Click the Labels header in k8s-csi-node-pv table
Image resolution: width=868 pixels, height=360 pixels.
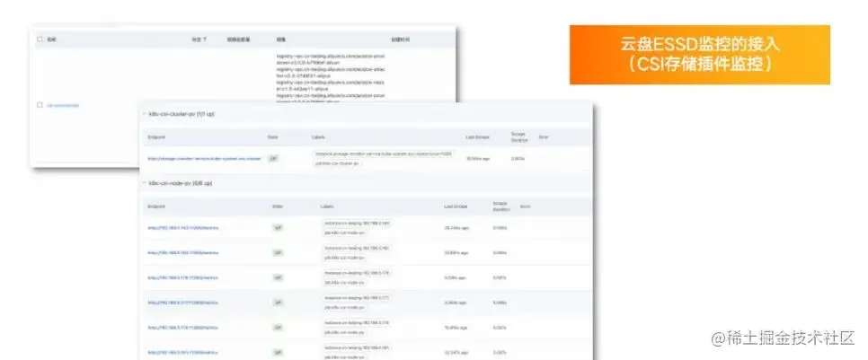pos(327,206)
